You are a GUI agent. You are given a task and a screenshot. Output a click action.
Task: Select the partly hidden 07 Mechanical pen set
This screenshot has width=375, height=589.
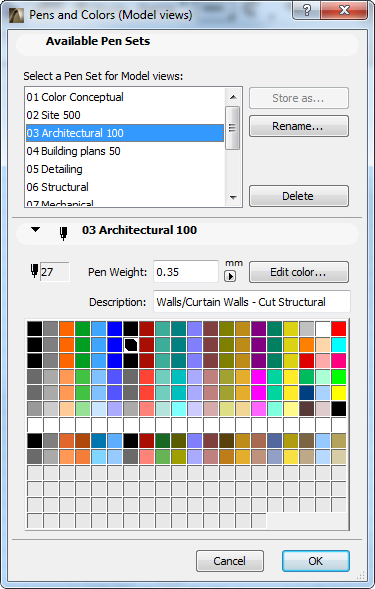[x=125, y=202]
